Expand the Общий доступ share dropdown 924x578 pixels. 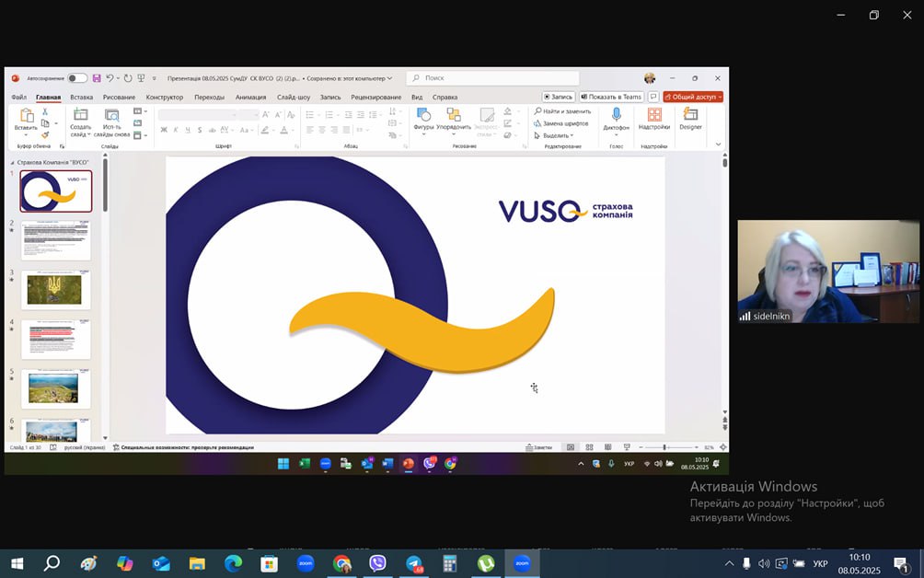coord(720,97)
